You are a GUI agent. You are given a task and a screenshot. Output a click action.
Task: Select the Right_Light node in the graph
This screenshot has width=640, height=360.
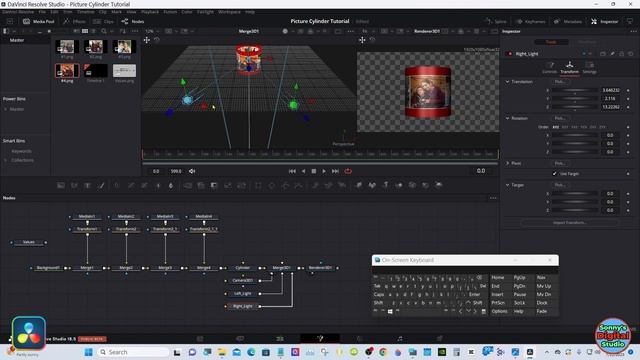242,306
